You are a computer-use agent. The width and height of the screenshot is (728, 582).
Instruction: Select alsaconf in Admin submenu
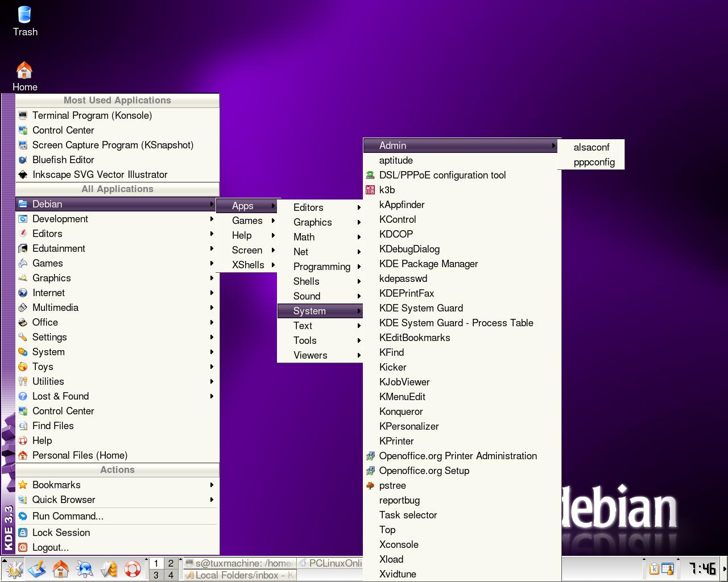tap(591, 147)
